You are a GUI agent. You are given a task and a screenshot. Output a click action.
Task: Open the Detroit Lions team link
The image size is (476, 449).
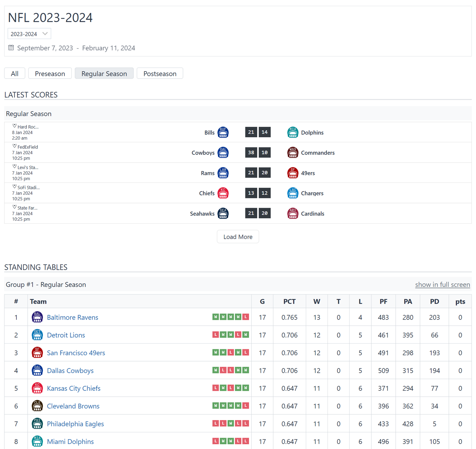tap(66, 335)
